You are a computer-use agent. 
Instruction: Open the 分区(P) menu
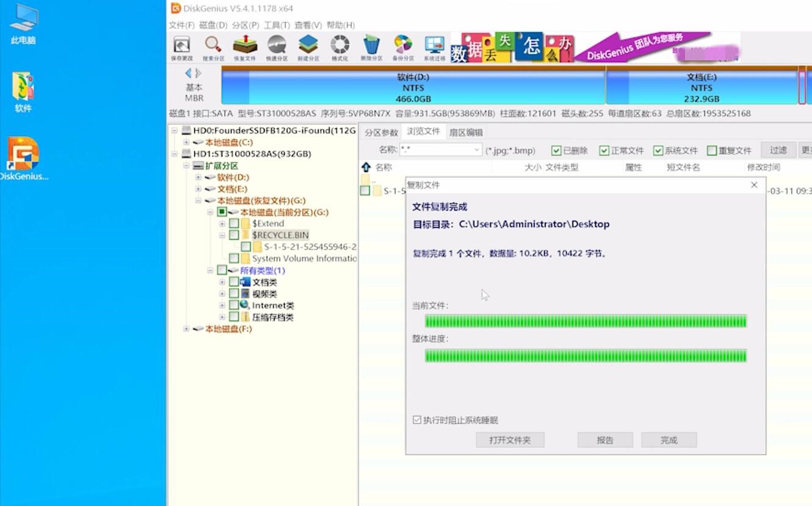point(245,25)
